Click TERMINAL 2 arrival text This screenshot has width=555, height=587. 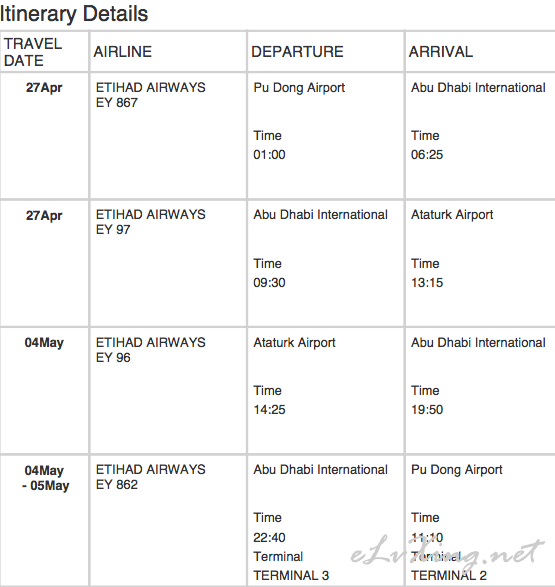click(x=449, y=575)
